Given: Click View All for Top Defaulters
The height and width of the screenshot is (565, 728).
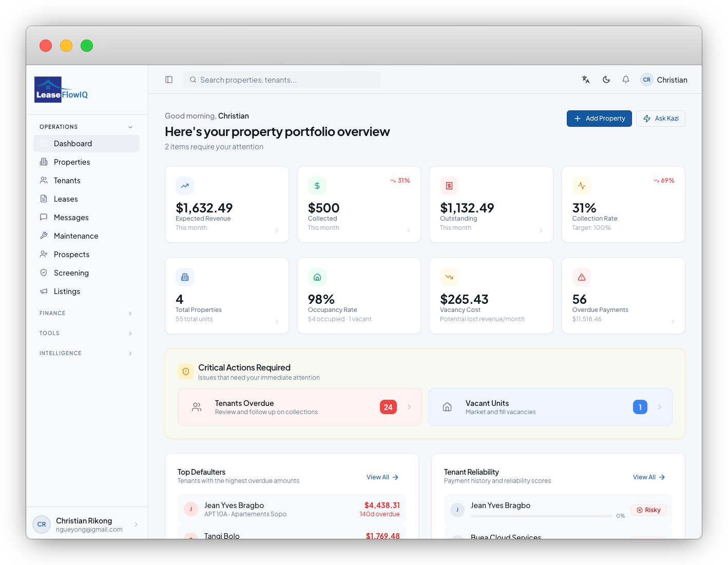Looking at the screenshot, I should point(382,477).
